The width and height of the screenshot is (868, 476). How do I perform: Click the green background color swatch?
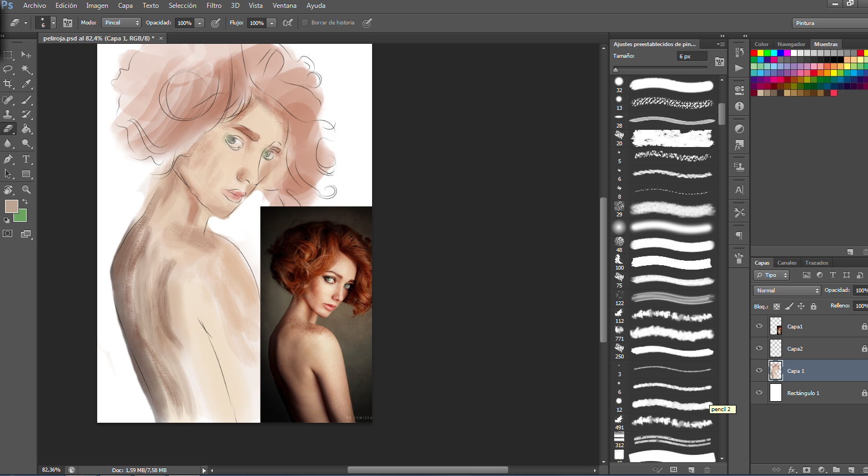pos(22,217)
